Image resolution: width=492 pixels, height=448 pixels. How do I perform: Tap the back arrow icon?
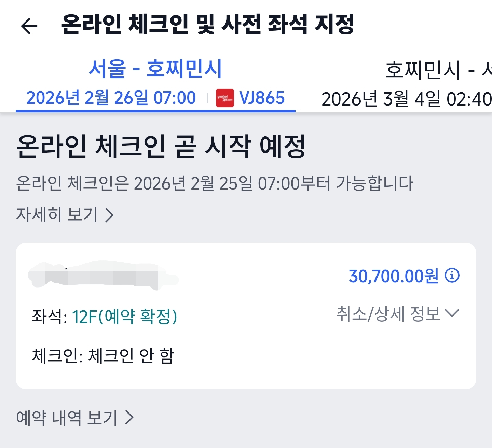29,26
